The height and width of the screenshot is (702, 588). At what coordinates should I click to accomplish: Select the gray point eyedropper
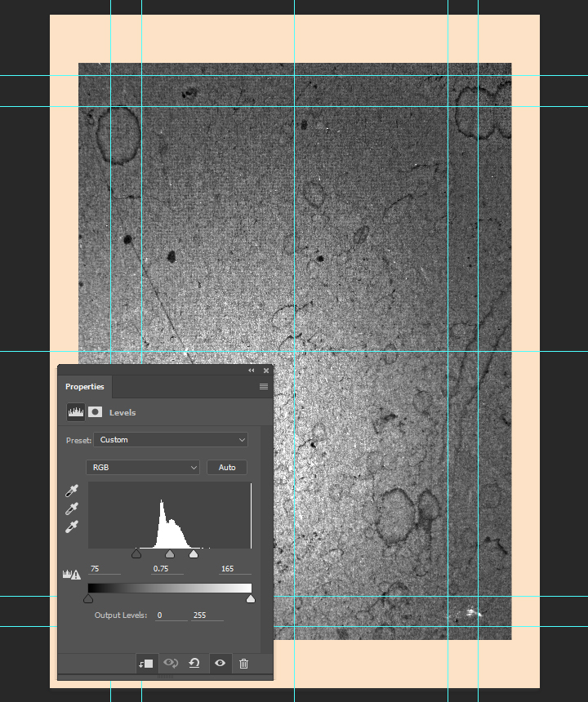72,509
